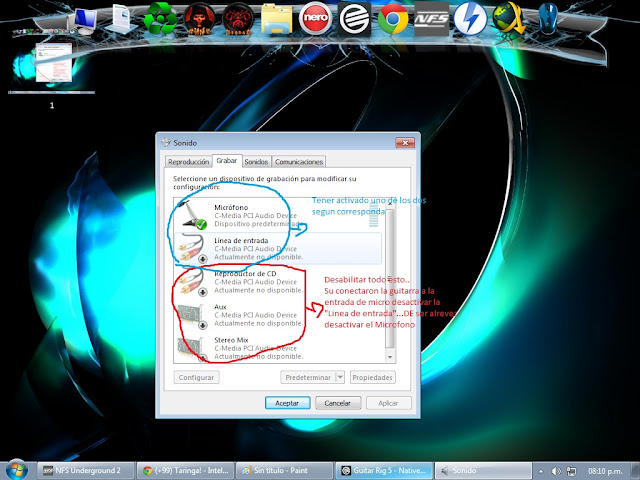The width and height of the screenshot is (640, 480).
Task: Click the Predeterminar button
Action: 308,378
